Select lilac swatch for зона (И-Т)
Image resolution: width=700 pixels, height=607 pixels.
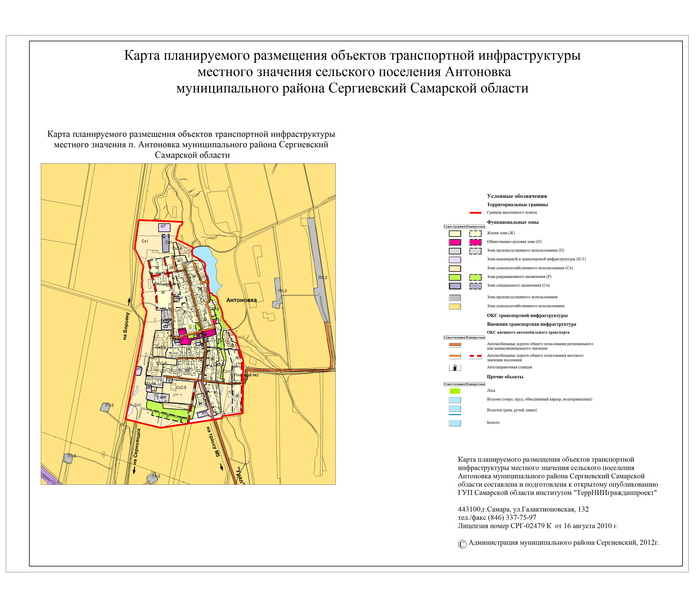[455, 260]
